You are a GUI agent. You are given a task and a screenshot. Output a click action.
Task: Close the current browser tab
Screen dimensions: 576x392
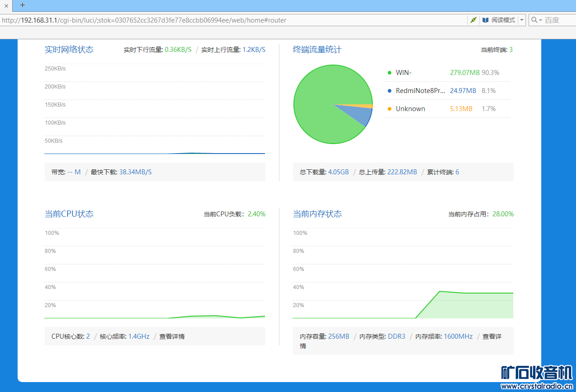6,6
